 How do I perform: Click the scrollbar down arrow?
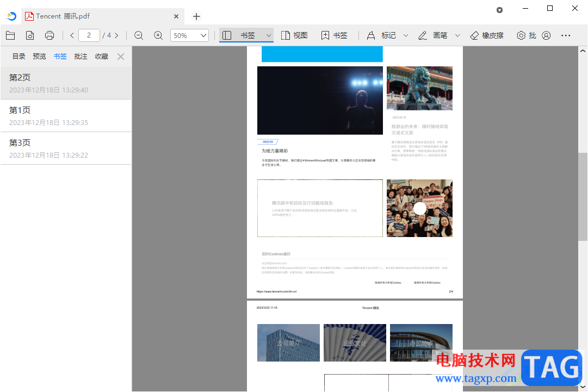click(x=583, y=387)
